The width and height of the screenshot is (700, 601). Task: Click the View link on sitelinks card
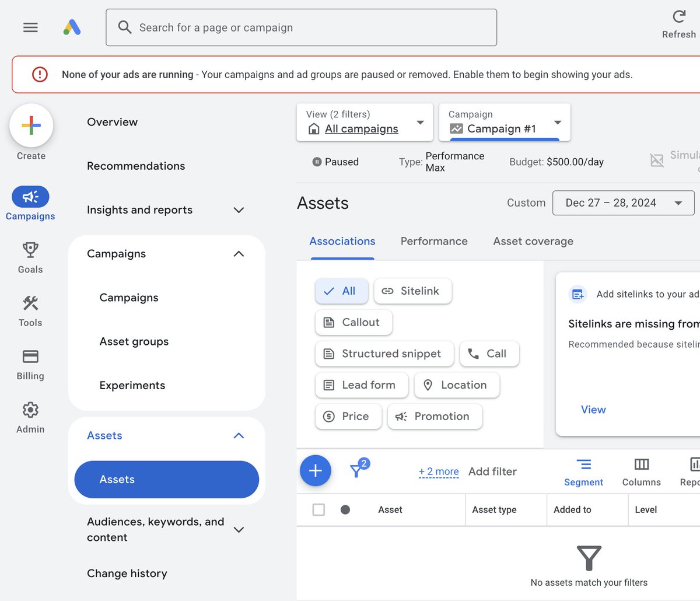pyautogui.click(x=593, y=410)
